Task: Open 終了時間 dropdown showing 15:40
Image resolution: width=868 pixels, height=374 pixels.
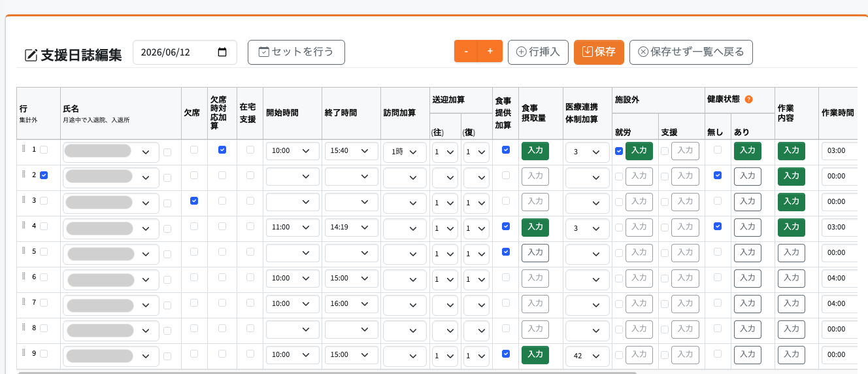Action: click(352, 151)
